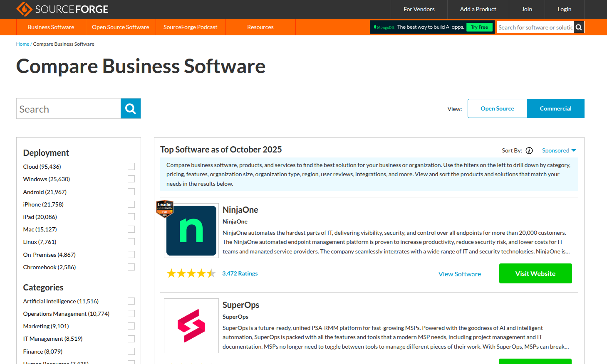This screenshot has height=364, width=607.
Task: Expand the Resources navigation menu
Action: [x=260, y=27]
